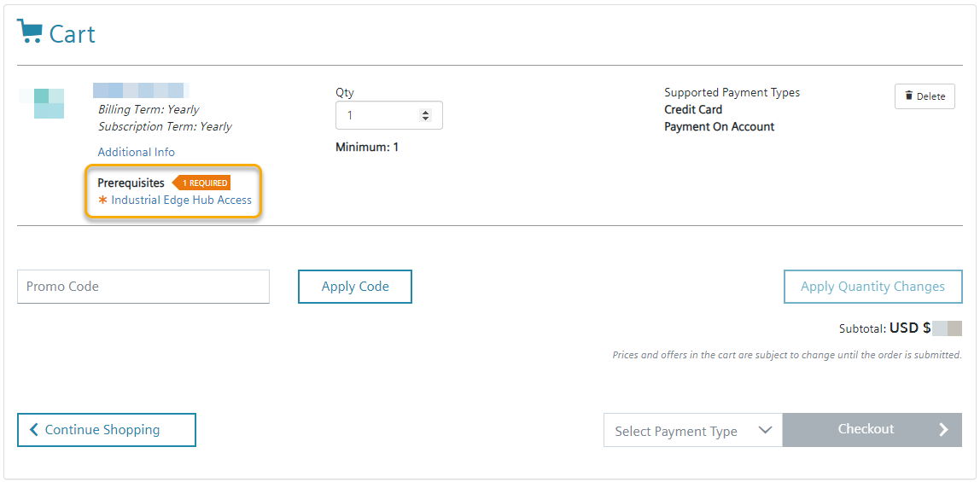Screen dimensions: 980x482
Task: Click the orange 1 REQUIRED badge
Action: click(202, 183)
